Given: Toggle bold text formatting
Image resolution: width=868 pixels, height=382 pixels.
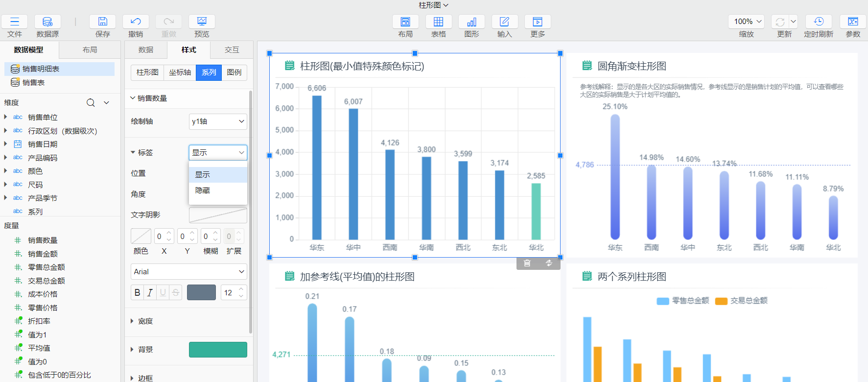Looking at the screenshot, I should (137, 292).
